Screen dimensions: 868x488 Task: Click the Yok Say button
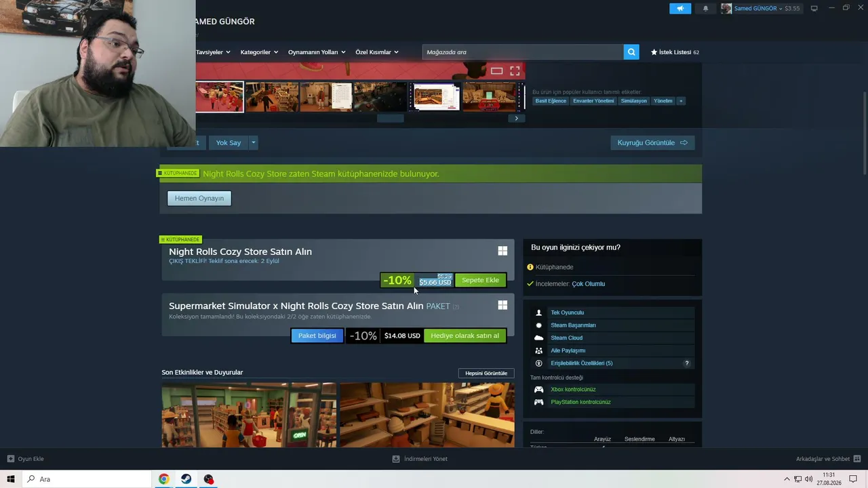point(228,142)
